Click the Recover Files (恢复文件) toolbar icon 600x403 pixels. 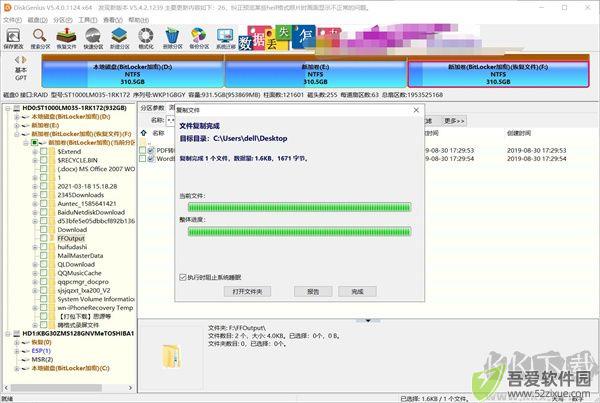click(x=66, y=36)
